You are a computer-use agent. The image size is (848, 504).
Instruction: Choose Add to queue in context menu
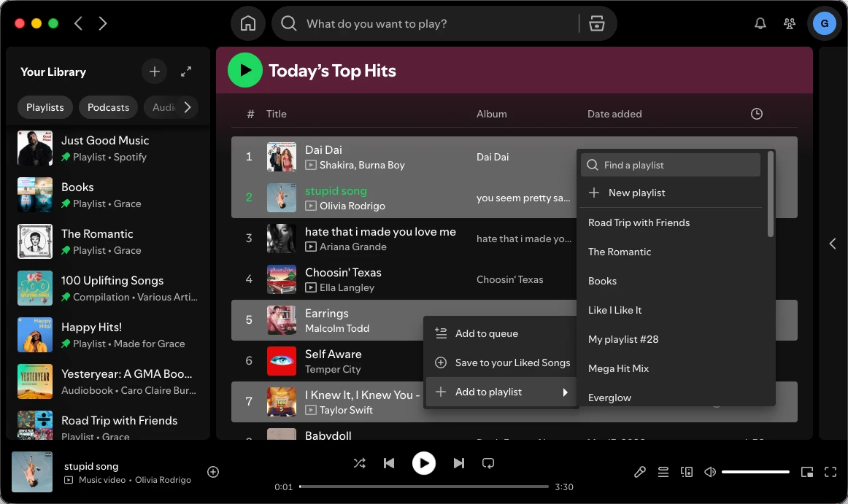tap(501, 333)
